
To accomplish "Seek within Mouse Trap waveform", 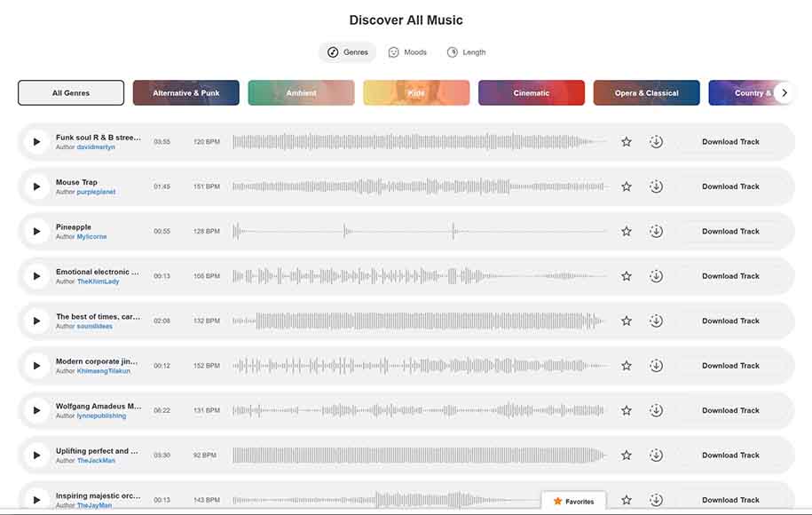I will [420, 186].
